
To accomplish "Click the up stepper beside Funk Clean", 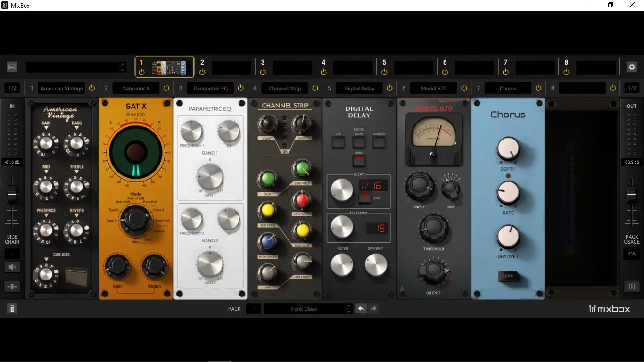I will 349,306.
